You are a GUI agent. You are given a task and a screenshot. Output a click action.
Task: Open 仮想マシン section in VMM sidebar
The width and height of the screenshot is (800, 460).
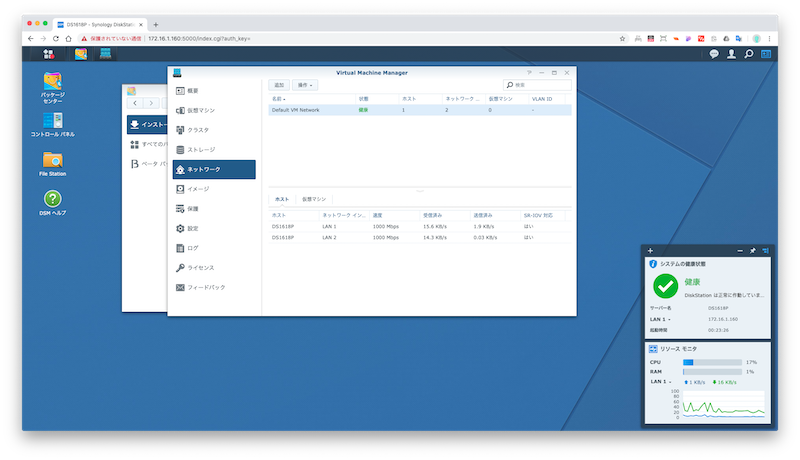tap(214, 110)
